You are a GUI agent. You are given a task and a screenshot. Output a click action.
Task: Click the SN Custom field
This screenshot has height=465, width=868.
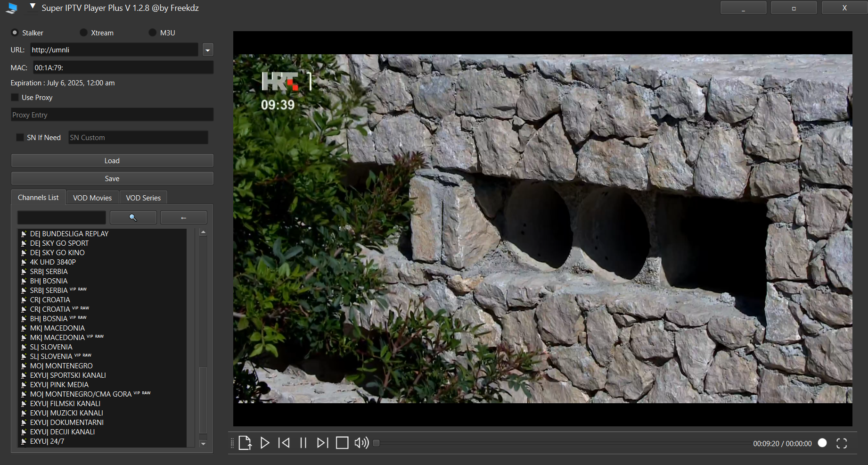coord(138,137)
